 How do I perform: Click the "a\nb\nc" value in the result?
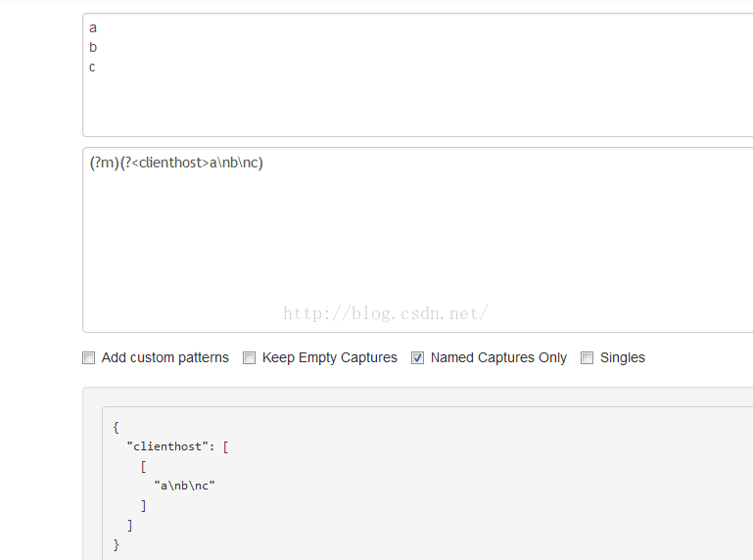pyautogui.click(x=184, y=486)
